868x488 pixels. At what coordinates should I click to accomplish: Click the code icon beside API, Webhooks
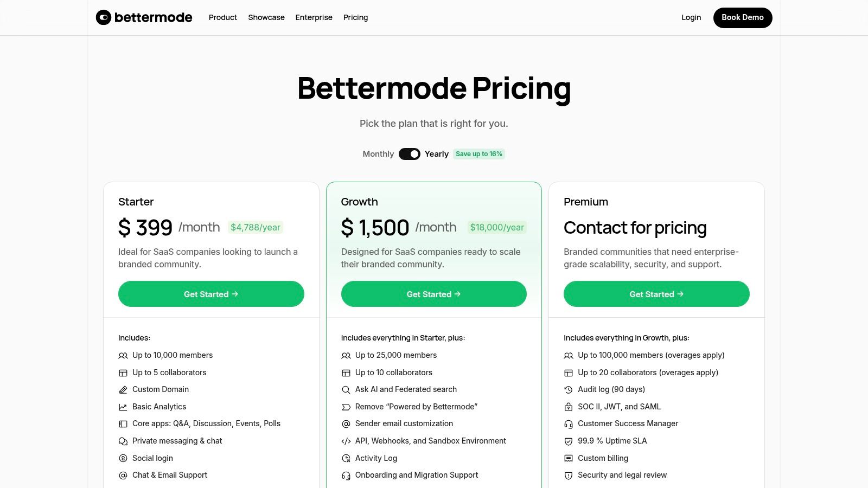click(x=346, y=441)
